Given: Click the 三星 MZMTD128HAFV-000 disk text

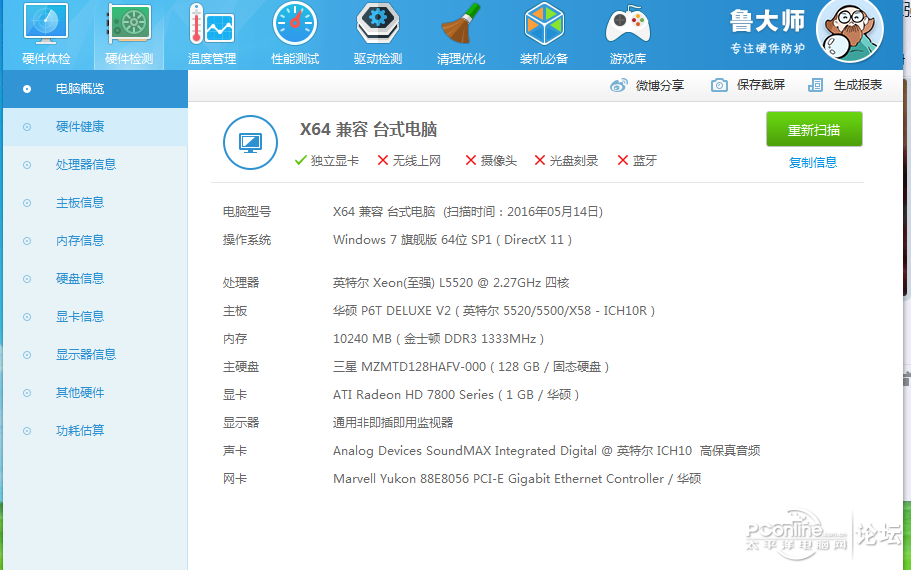Looking at the screenshot, I should pos(471,367).
